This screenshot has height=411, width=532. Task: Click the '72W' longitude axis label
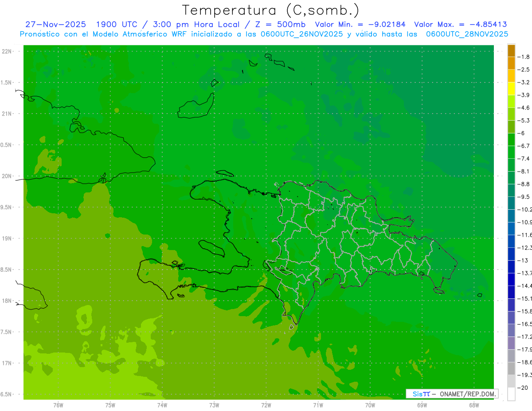point(266,405)
